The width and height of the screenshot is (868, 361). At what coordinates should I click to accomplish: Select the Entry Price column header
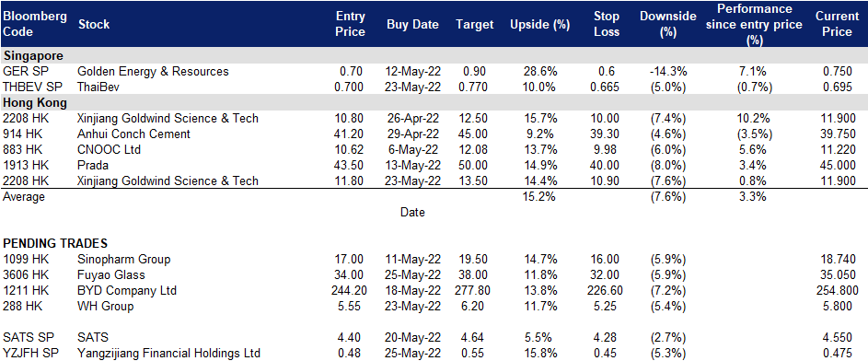pos(351,24)
